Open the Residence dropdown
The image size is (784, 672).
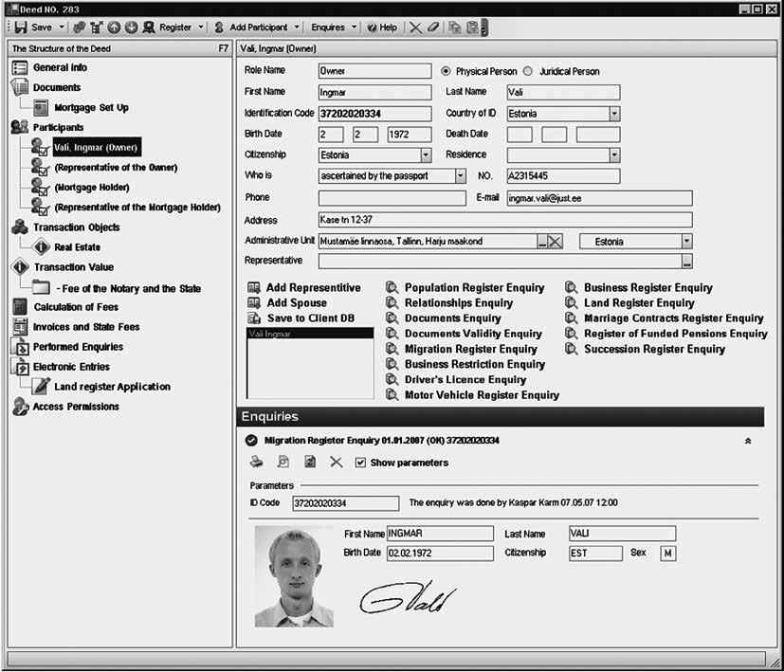614,155
